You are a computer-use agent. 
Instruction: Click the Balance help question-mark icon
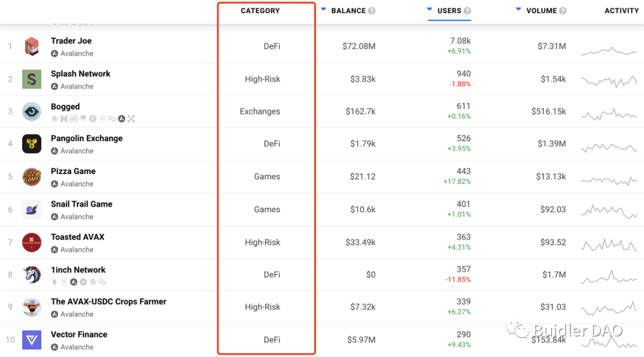click(x=371, y=11)
